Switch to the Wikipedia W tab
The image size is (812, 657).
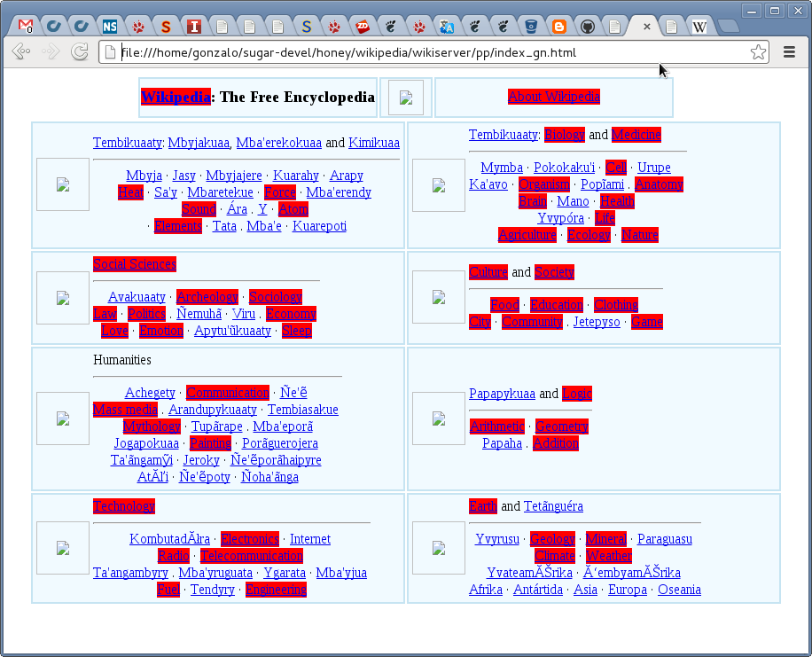pos(699,27)
